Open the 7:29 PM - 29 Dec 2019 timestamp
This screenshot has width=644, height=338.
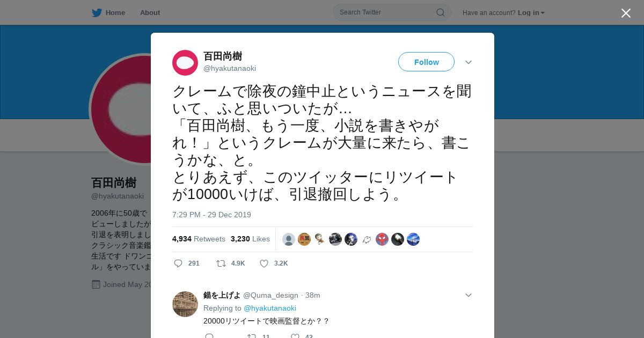[x=211, y=215]
